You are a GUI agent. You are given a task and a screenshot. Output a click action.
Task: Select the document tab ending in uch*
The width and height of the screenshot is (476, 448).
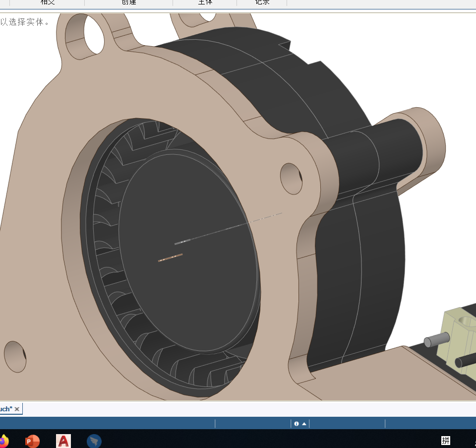click(6, 409)
